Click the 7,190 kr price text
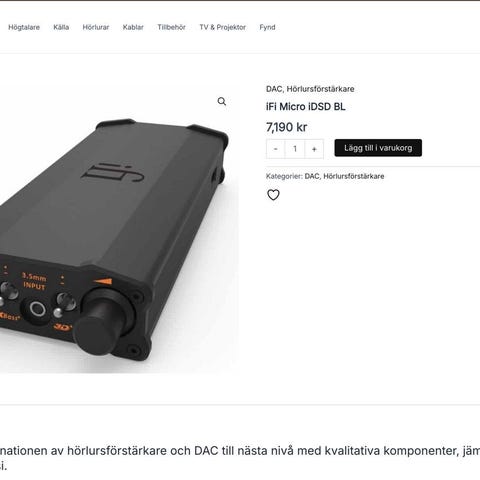 click(286, 127)
